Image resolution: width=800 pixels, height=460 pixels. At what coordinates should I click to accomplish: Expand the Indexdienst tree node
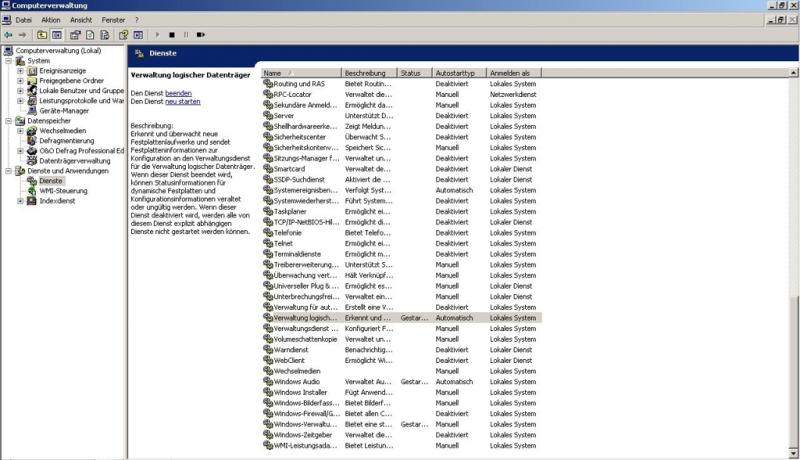pos(20,201)
